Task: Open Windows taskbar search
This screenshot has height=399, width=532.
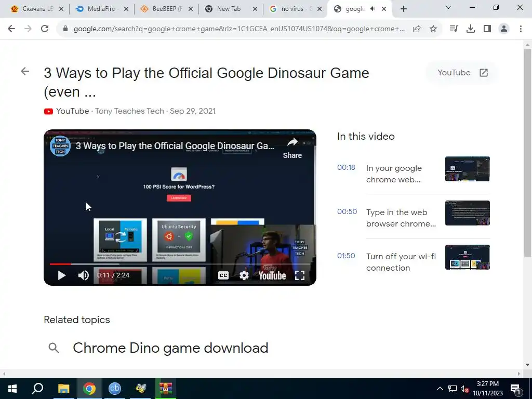Action: coord(37,389)
